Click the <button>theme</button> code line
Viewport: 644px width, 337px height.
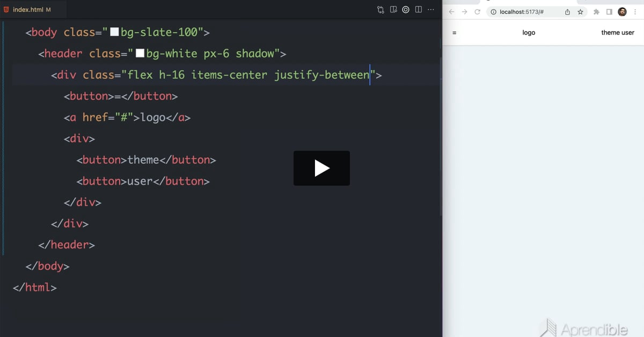tap(146, 160)
